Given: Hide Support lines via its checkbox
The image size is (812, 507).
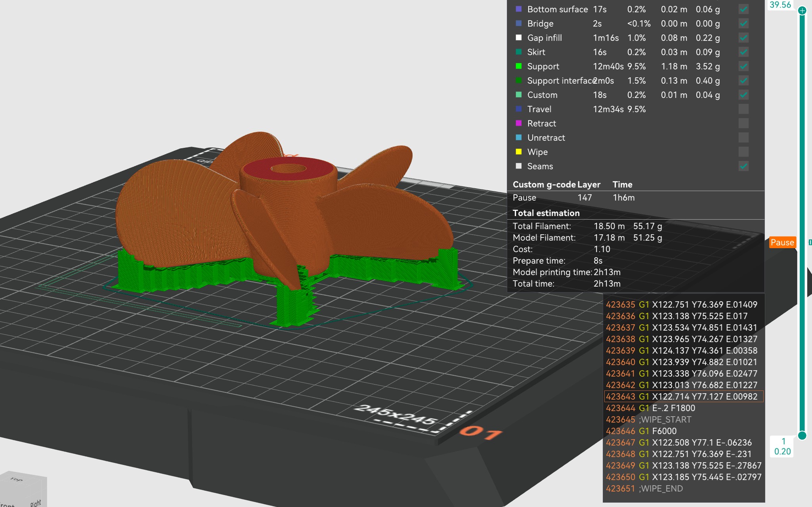Looking at the screenshot, I should pyautogui.click(x=743, y=66).
